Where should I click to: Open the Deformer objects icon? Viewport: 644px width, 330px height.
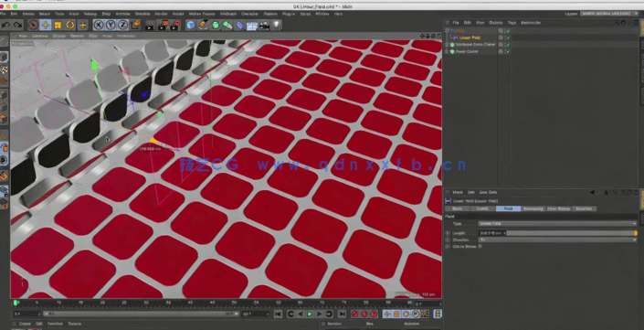point(240,25)
